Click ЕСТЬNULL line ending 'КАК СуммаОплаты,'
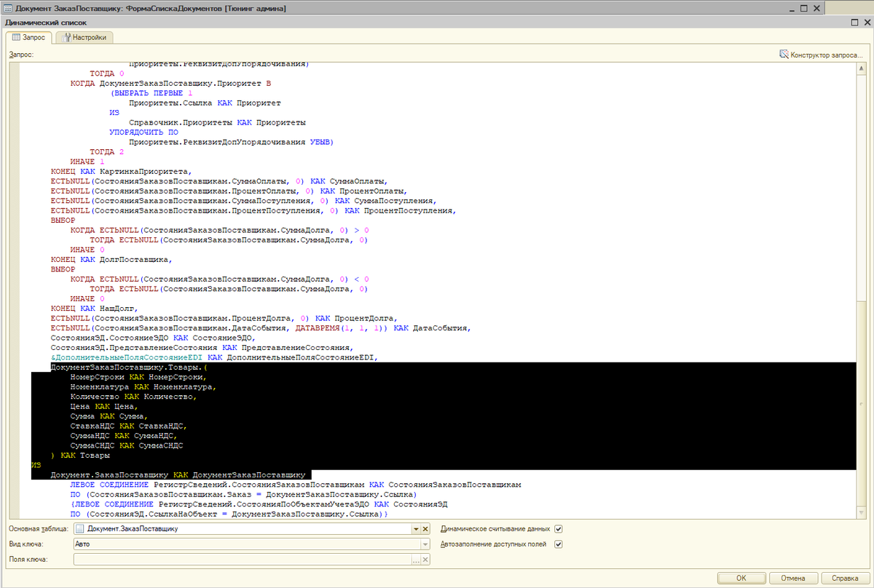This screenshot has height=588, width=874. pyautogui.click(x=219, y=181)
